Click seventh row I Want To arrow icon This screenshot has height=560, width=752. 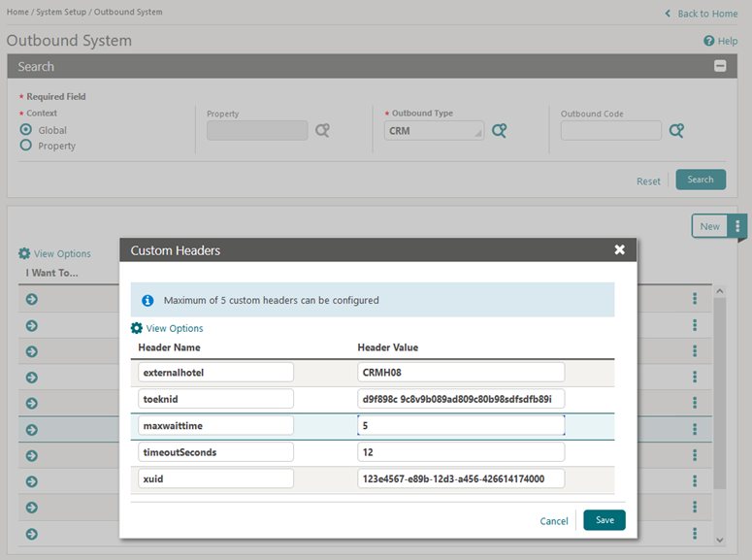click(32, 455)
